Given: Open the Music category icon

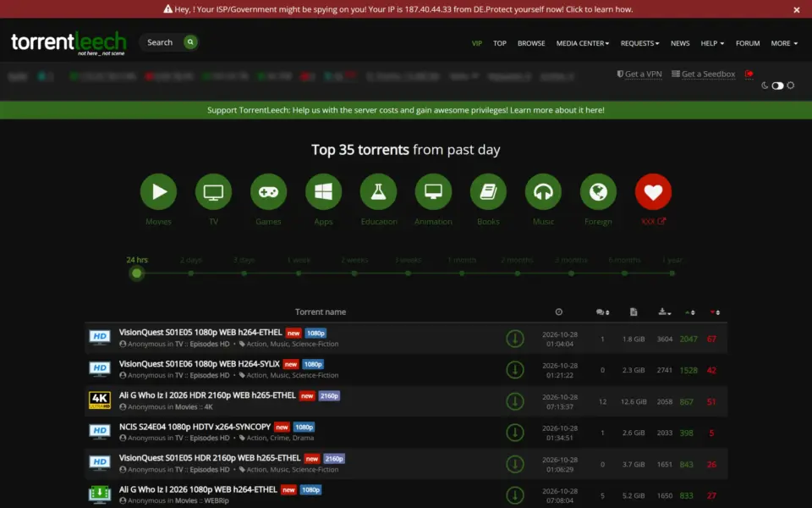Looking at the screenshot, I should [x=543, y=192].
